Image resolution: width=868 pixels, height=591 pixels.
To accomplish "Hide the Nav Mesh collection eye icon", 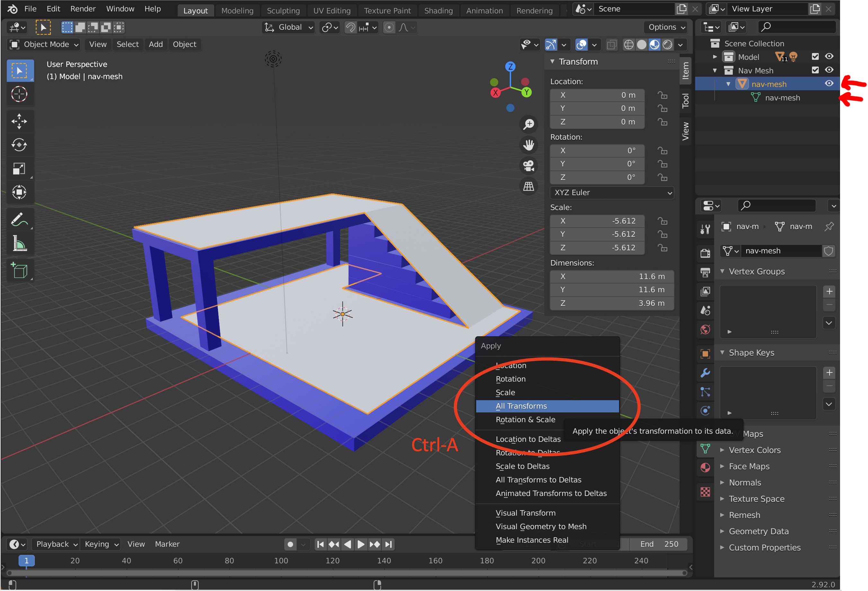I will [x=829, y=70].
